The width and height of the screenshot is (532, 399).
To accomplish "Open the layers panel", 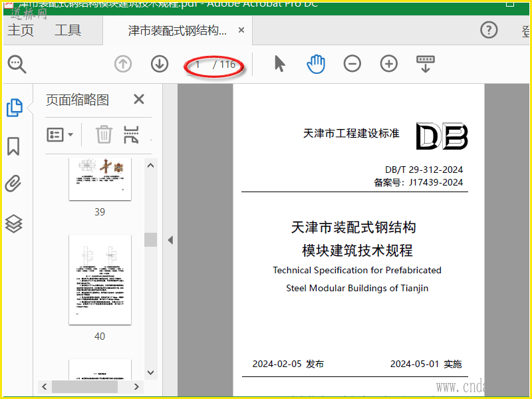I will pos(13,224).
